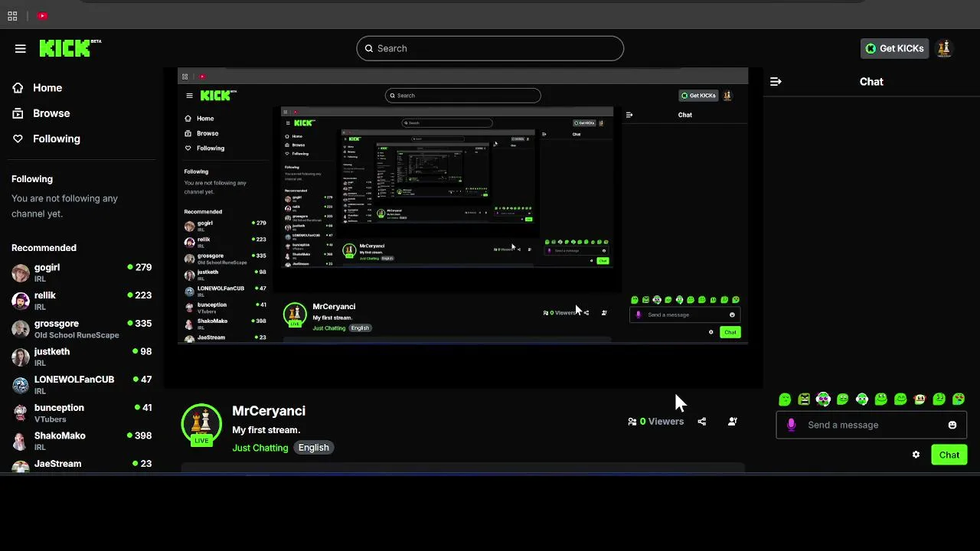
Task: Click the English language tag
Action: [314, 448]
